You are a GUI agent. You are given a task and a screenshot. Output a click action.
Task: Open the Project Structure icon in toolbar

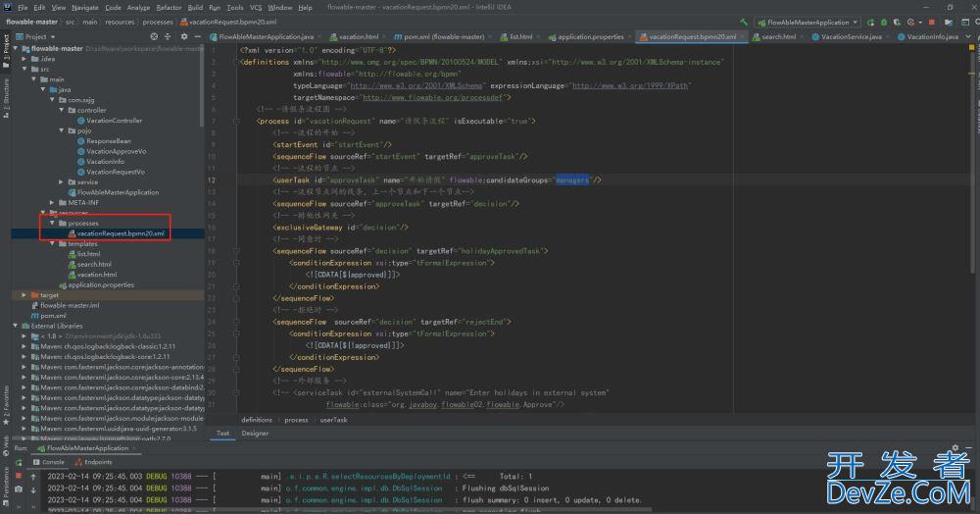pyautogui.click(x=949, y=22)
